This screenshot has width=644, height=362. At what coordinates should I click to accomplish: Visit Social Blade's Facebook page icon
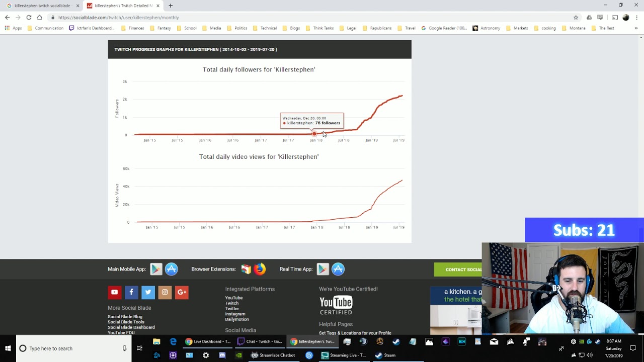coord(131,292)
